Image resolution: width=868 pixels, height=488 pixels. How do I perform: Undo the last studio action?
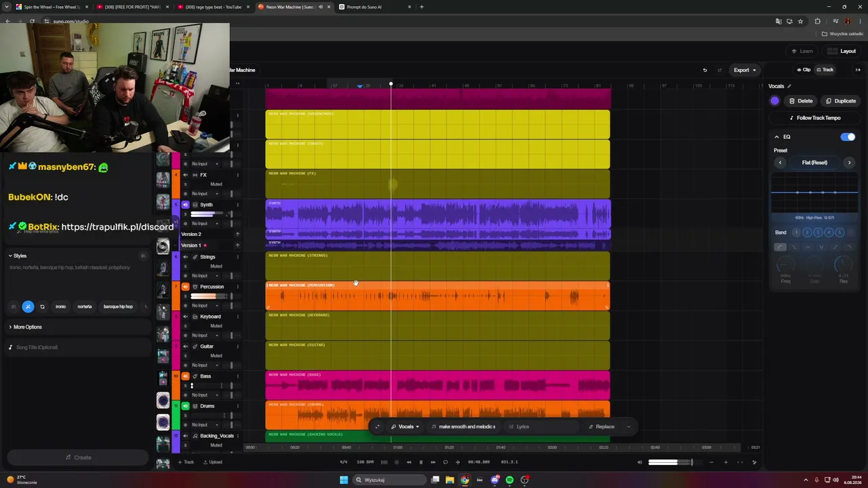tap(705, 70)
